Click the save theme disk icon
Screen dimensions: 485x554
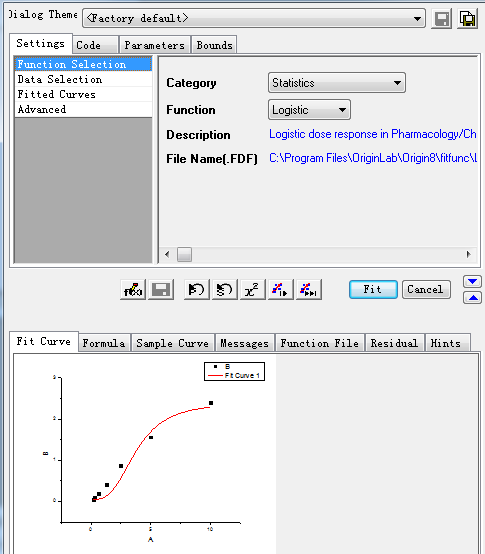(442, 19)
